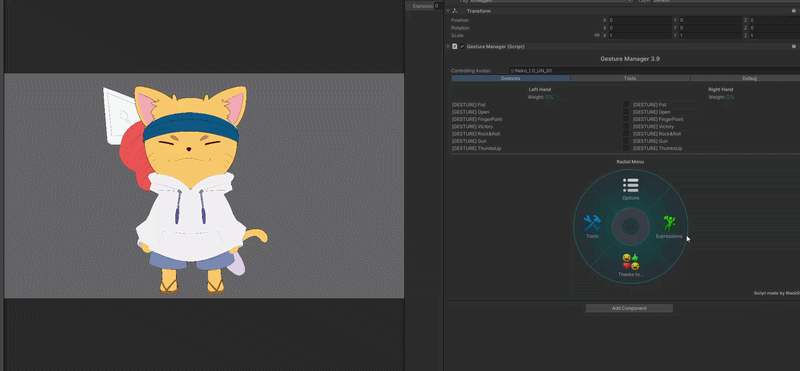Toggle the Scale constrain proportions icon
Viewport: 800px width, 371px height.
click(x=597, y=36)
